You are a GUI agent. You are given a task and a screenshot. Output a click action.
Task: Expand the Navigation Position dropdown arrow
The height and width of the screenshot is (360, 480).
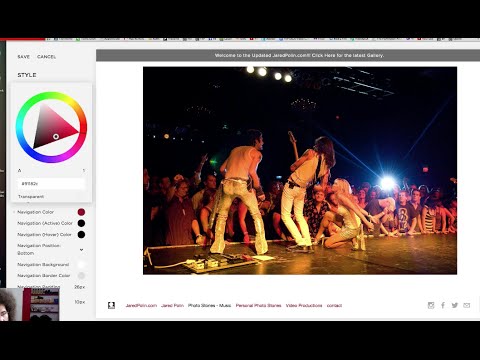[x=81, y=250]
